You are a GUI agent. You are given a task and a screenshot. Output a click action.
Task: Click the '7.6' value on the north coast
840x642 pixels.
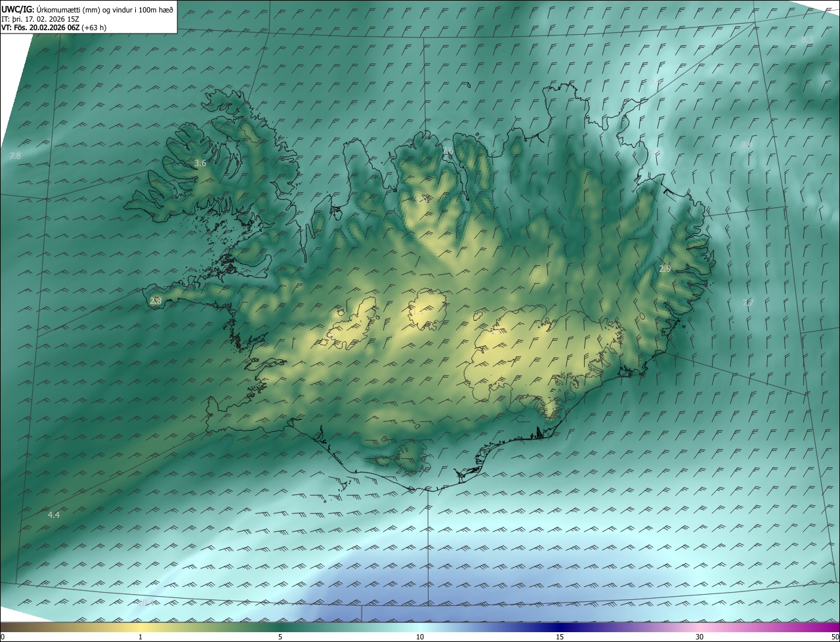click(448, 151)
